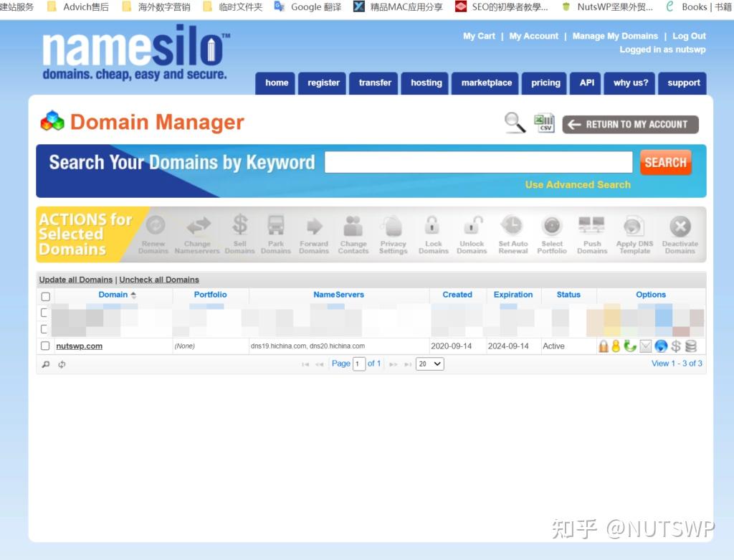Click the page number input box
The height and width of the screenshot is (560, 734).
click(359, 364)
